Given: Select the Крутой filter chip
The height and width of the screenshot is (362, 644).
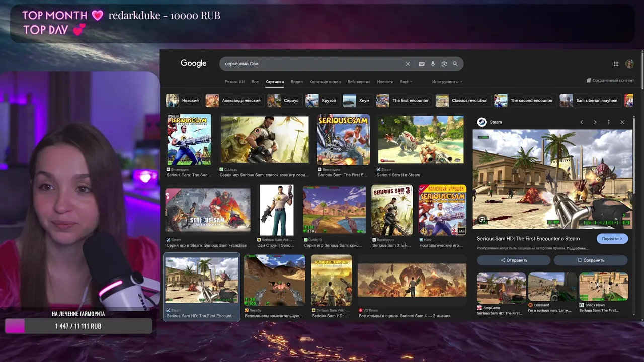Looking at the screenshot, I should [323, 100].
